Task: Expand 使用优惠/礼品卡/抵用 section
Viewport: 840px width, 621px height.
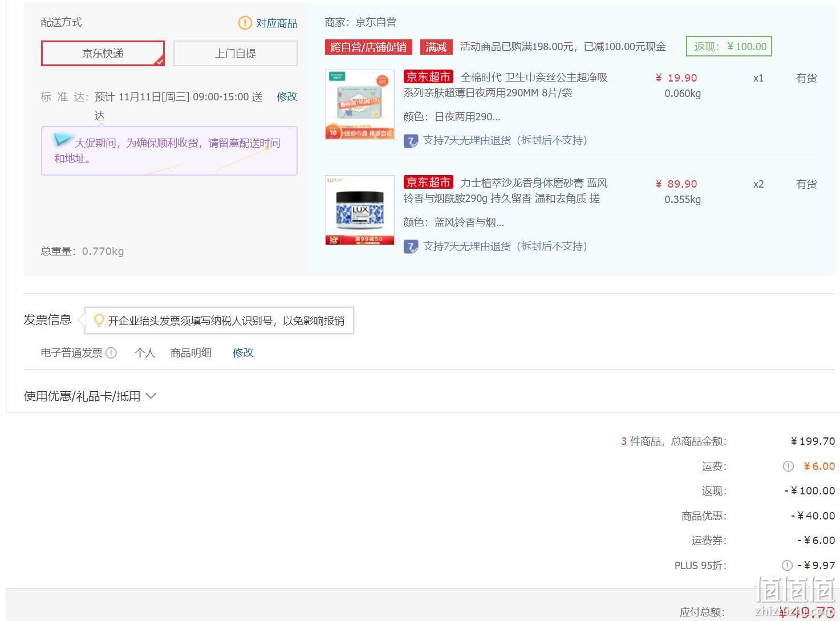Action: pos(90,396)
